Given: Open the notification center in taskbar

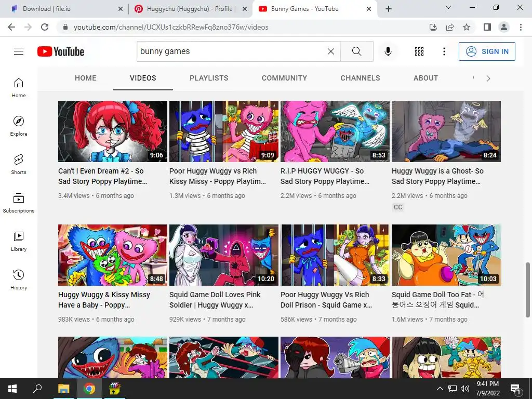Looking at the screenshot, I should pos(515,389).
